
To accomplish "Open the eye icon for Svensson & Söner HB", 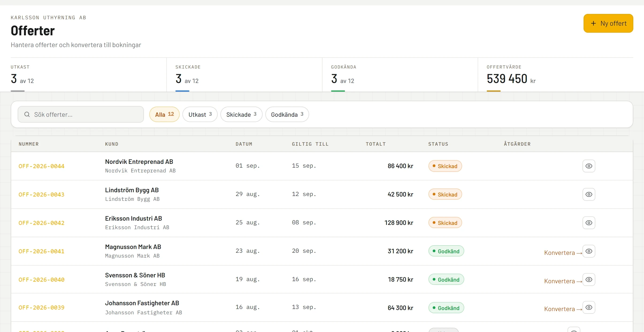I will click(589, 280).
